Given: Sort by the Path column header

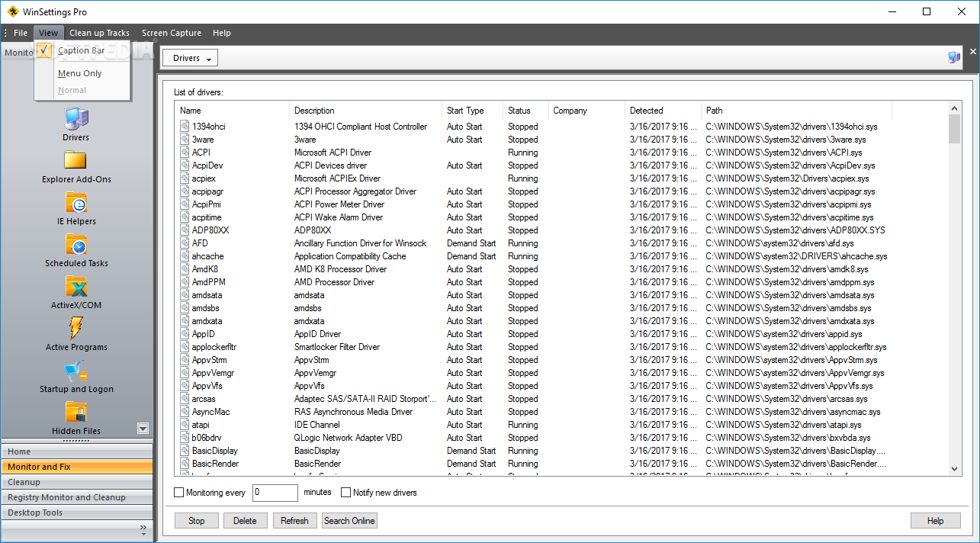Looking at the screenshot, I should click(x=796, y=111).
